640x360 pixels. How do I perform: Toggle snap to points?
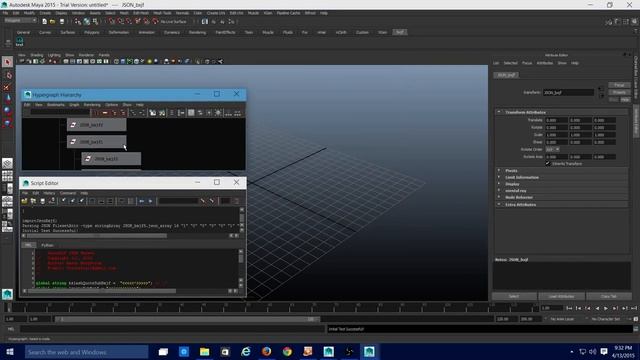pos(129,21)
